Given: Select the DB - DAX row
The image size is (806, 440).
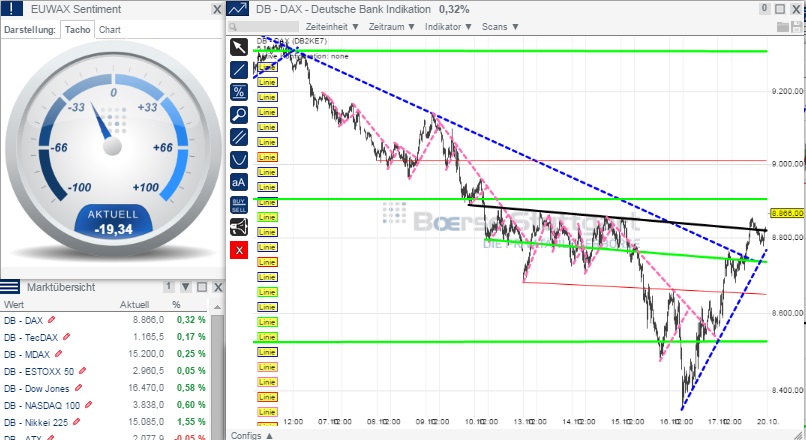Looking at the screenshot, I should [x=105, y=320].
